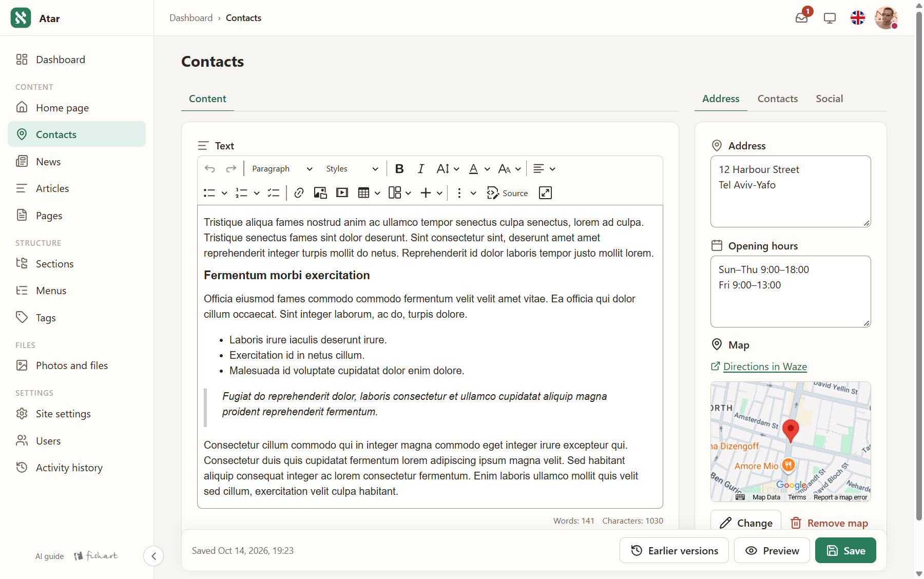Open Site settings in the sidebar
This screenshot has height=579, width=924.
[x=76, y=414]
